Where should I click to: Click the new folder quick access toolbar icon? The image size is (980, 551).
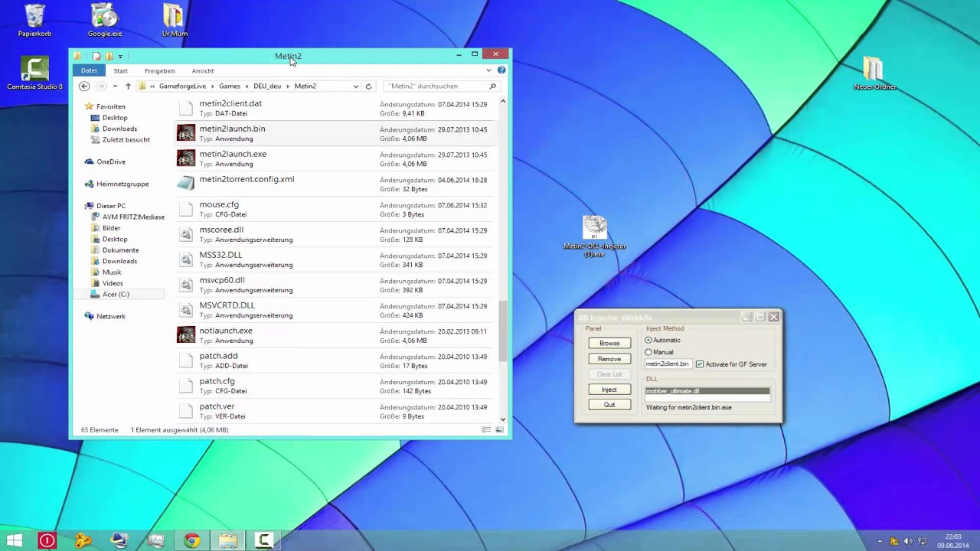click(x=109, y=56)
